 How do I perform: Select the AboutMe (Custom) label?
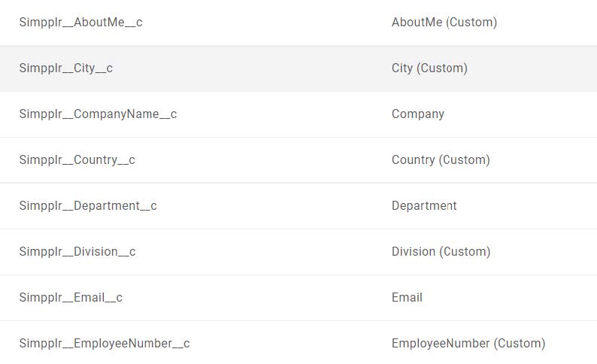[444, 23]
